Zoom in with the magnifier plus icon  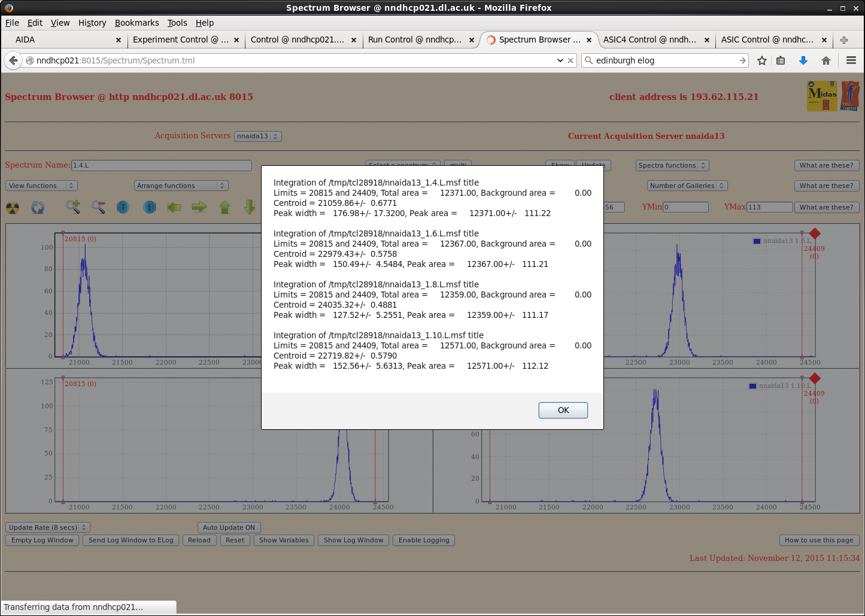73,207
